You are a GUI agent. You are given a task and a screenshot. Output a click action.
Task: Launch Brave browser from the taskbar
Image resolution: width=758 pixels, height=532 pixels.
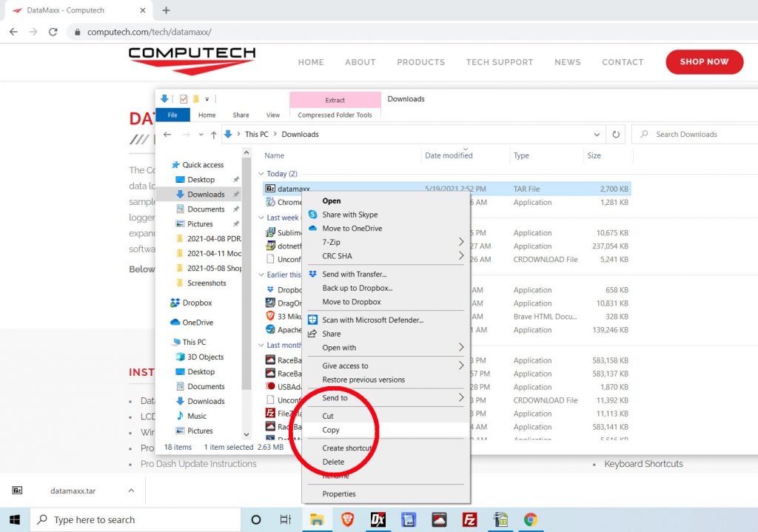[347, 520]
